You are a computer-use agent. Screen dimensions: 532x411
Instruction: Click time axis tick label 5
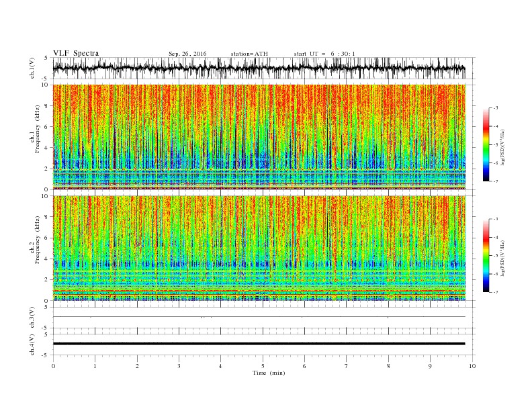263,366
